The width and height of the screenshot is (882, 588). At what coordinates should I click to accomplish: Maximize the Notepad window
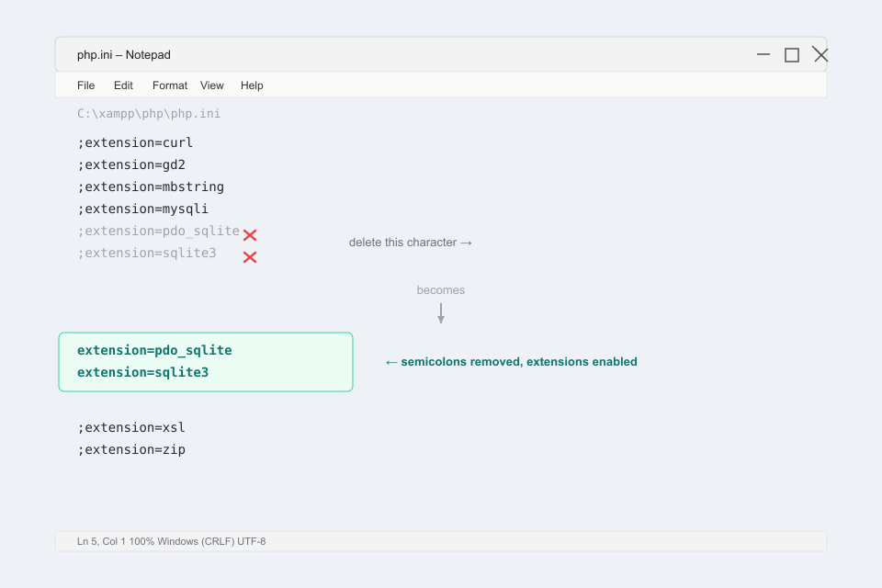point(792,54)
